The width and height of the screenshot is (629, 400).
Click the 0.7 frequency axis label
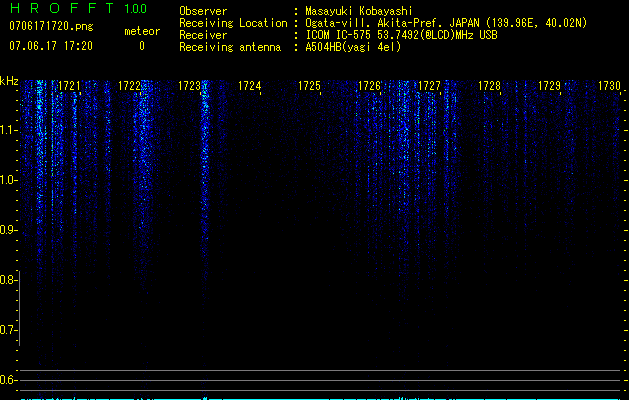(8, 330)
